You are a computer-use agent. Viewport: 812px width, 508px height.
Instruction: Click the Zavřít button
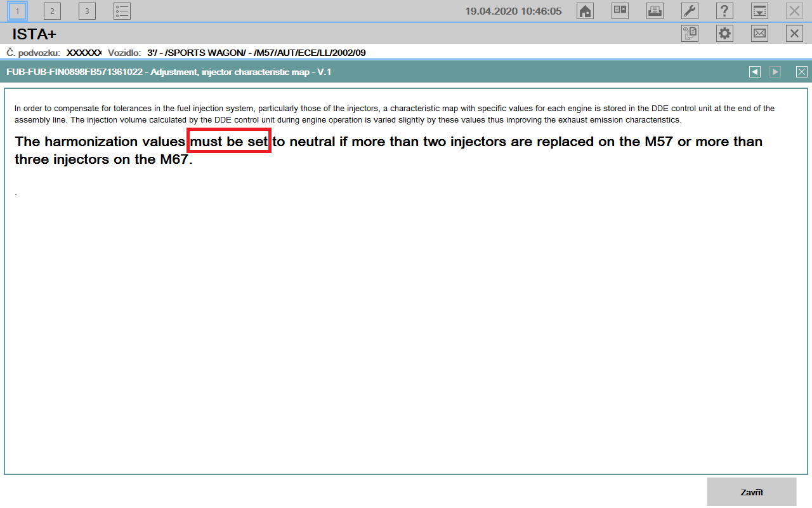coord(752,492)
